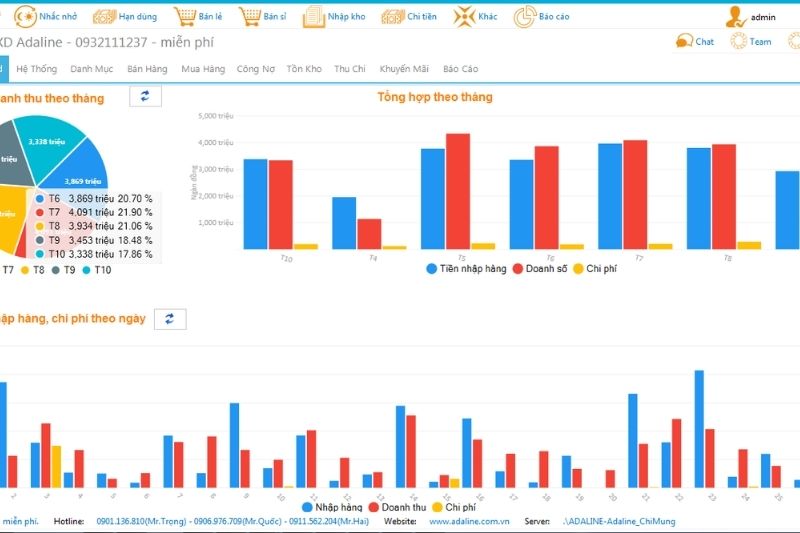The image size is (800, 533).
Task: Open the www.adaline.com.vn website link
Action: tap(470, 521)
